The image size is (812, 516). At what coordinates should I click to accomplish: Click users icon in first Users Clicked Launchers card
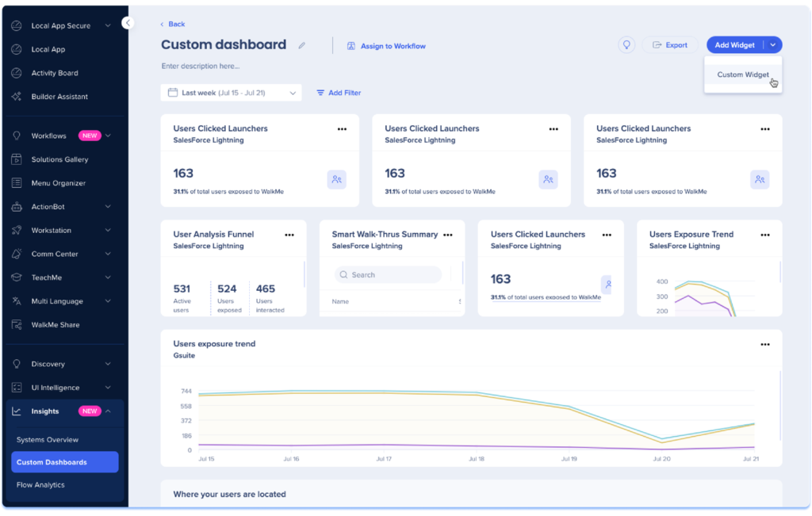[336, 180]
